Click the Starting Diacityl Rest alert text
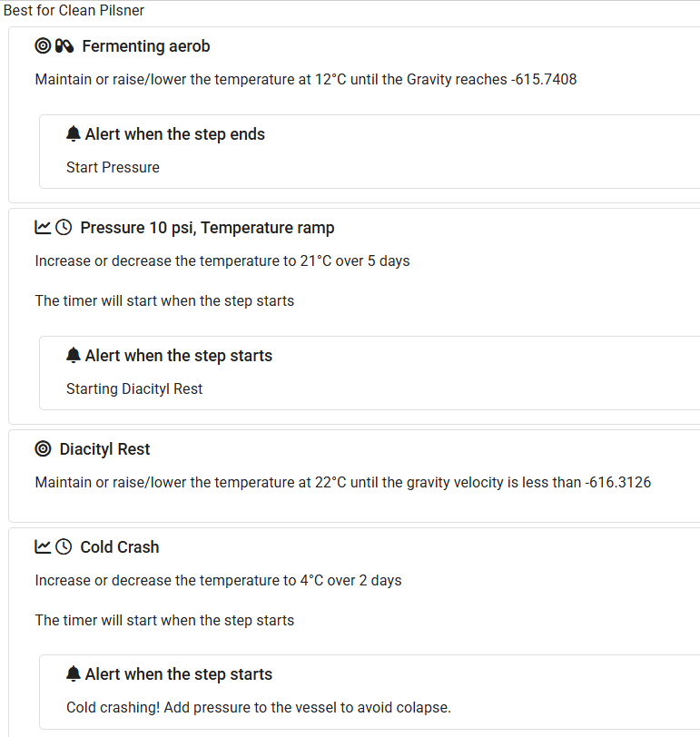700x737 pixels. click(134, 388)
